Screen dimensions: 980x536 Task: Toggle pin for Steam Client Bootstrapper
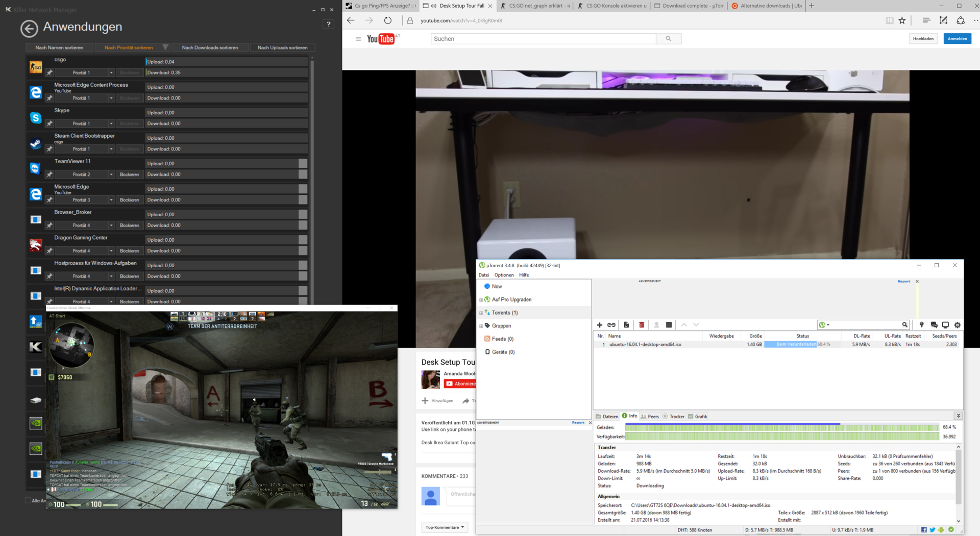pos(50,149)
